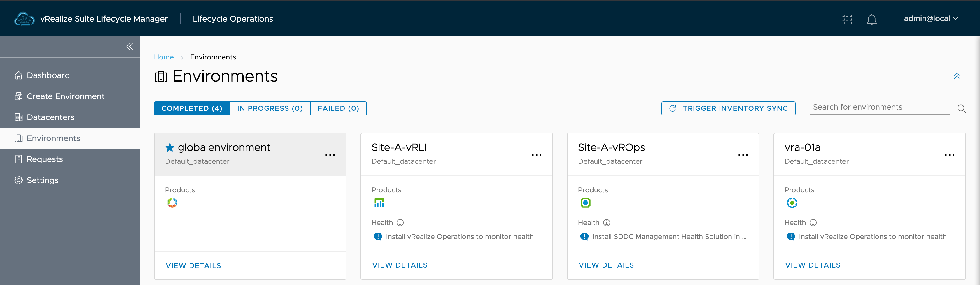
Task: Click the alert icon on Site-A-vROps health
Action: [x=584, y=237]
